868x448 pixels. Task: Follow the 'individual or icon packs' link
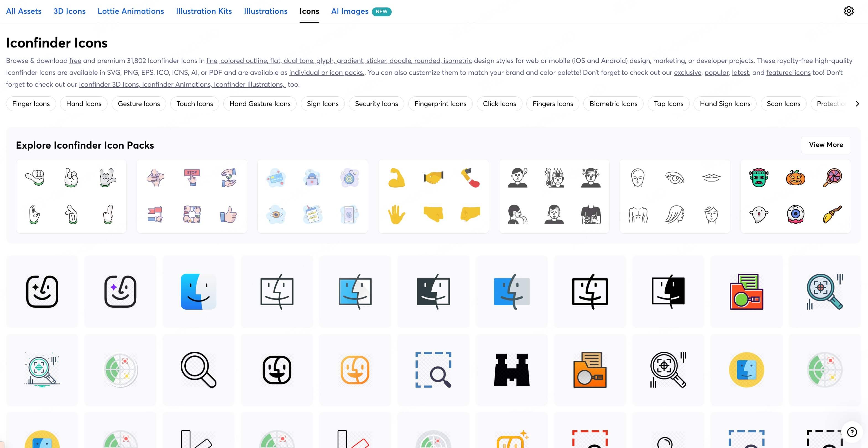click(326, 72)
